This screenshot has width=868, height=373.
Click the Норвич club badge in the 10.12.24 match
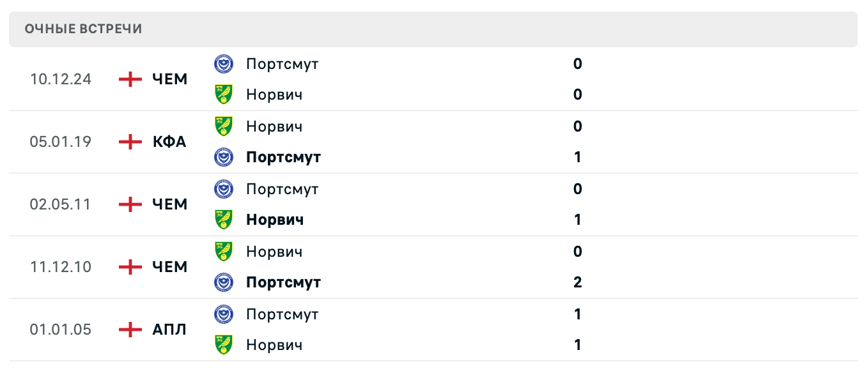point(225,95)
